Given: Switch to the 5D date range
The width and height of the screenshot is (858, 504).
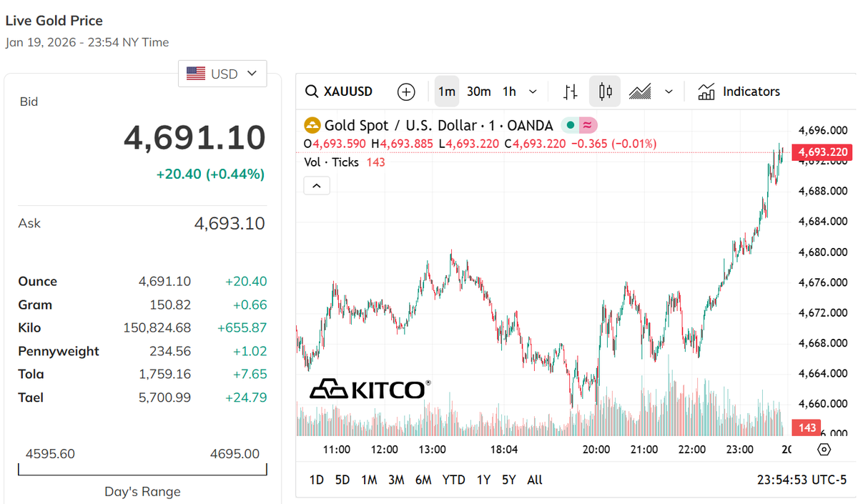Looking at the screenshot, I should point(342,480).
